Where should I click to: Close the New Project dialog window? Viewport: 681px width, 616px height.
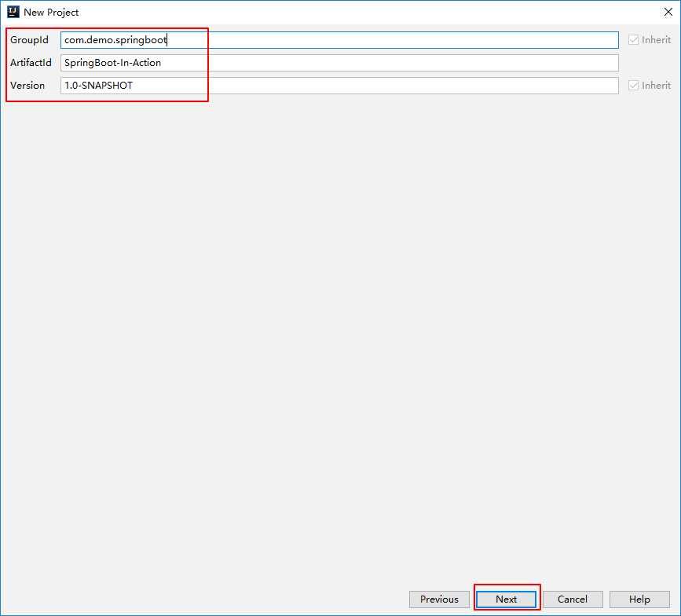coord(668,12)
